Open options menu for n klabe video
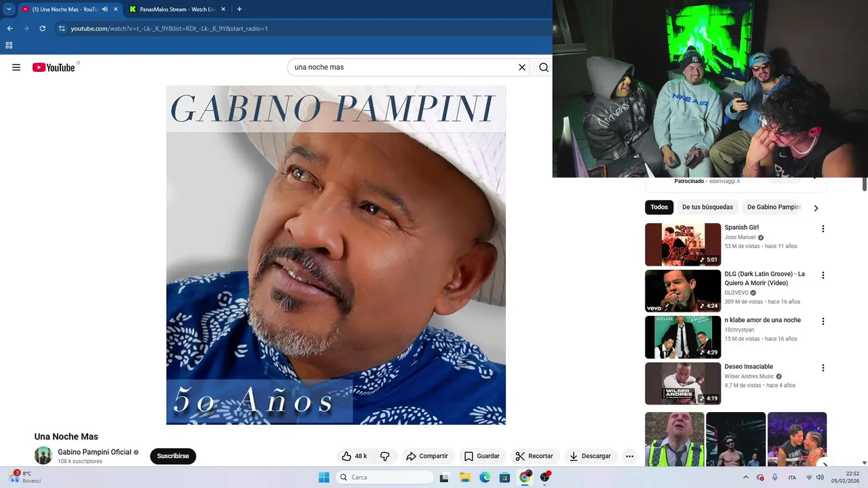Viewport: 868px width, 488px height. 823,321
